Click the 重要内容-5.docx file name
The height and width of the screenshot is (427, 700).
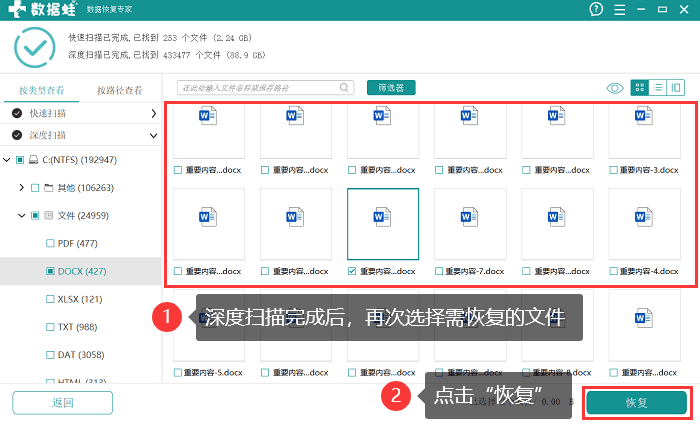click(213, 373)
